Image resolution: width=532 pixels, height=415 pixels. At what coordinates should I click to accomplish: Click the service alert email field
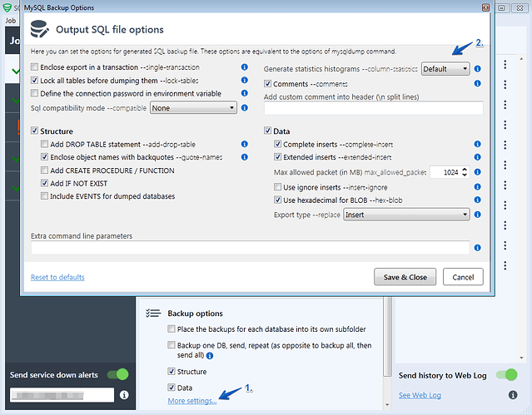coord(62,395)
